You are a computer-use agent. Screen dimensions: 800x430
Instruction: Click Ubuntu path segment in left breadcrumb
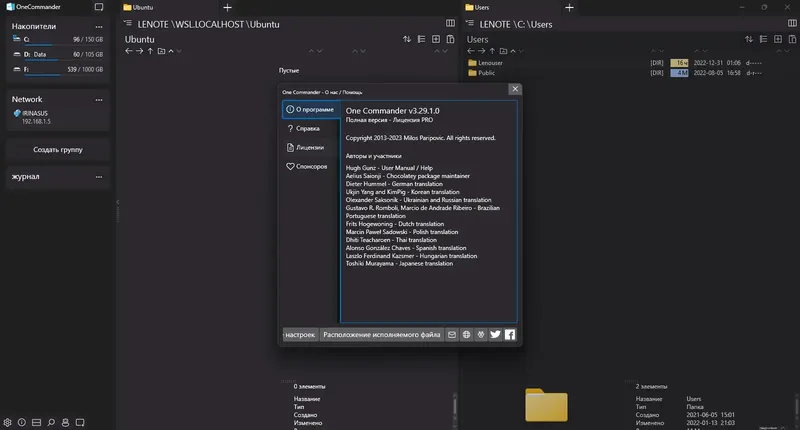tap(264, 24)
